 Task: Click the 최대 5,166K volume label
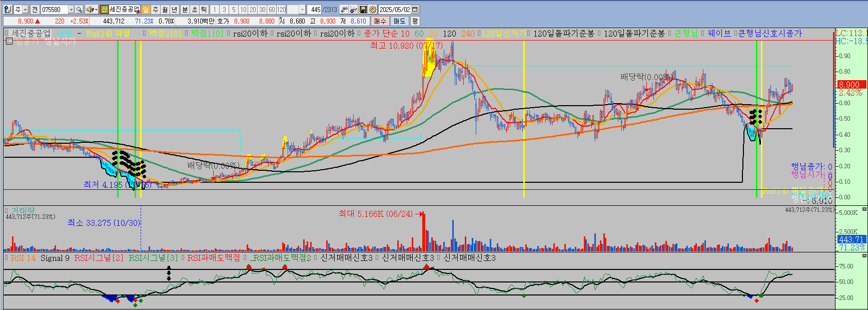coord(376,214)
